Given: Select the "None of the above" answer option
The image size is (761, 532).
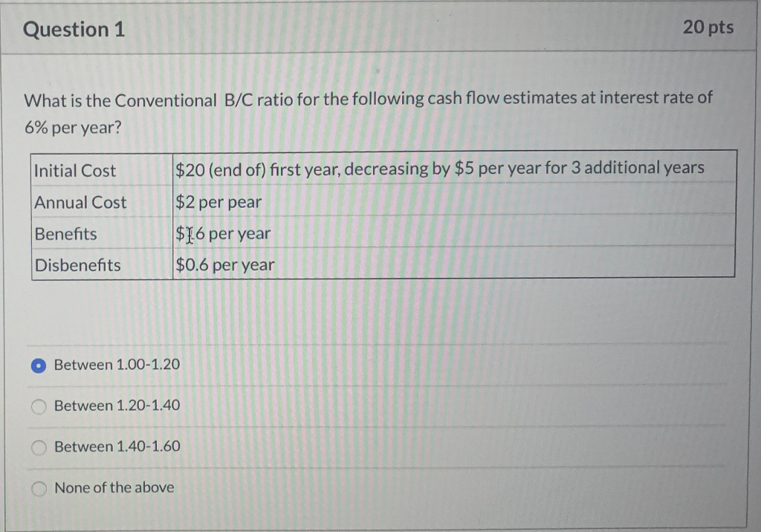Looking at the screenshot, I should coord(38,487).
